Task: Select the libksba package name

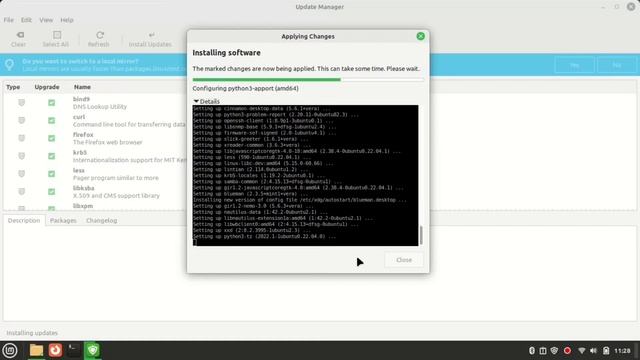Action: click(x=84, y=188)
